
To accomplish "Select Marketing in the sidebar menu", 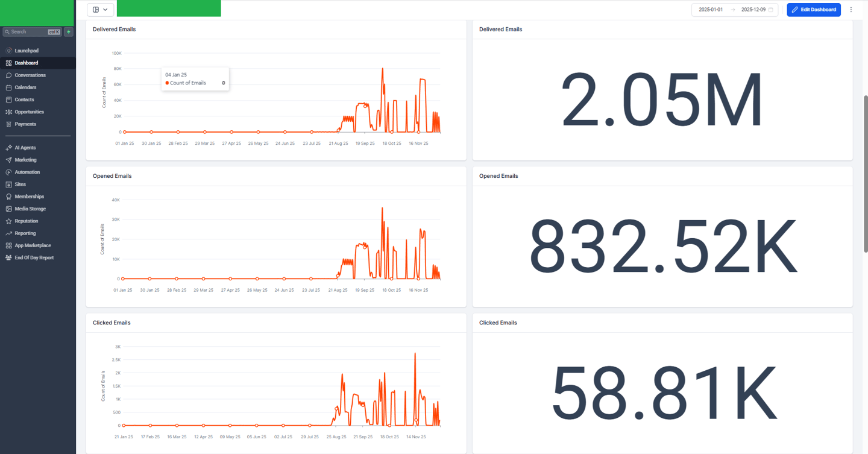I will 25,160.
